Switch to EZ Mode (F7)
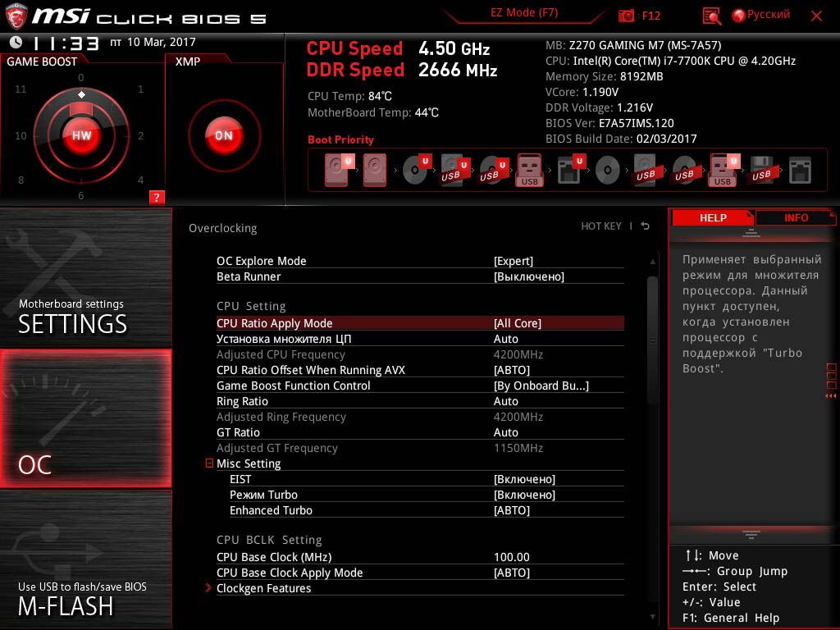The width and height of the screenshot is (840, 630). coord(524,13)
